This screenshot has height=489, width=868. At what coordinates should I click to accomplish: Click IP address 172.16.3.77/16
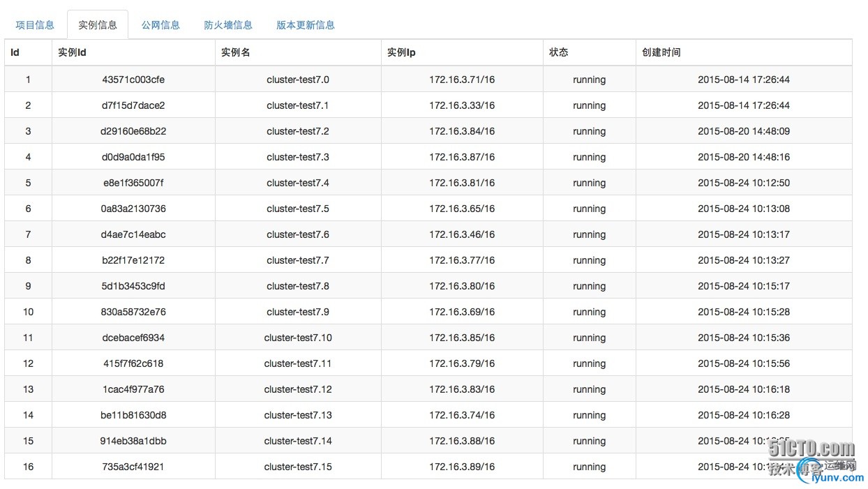462,260
